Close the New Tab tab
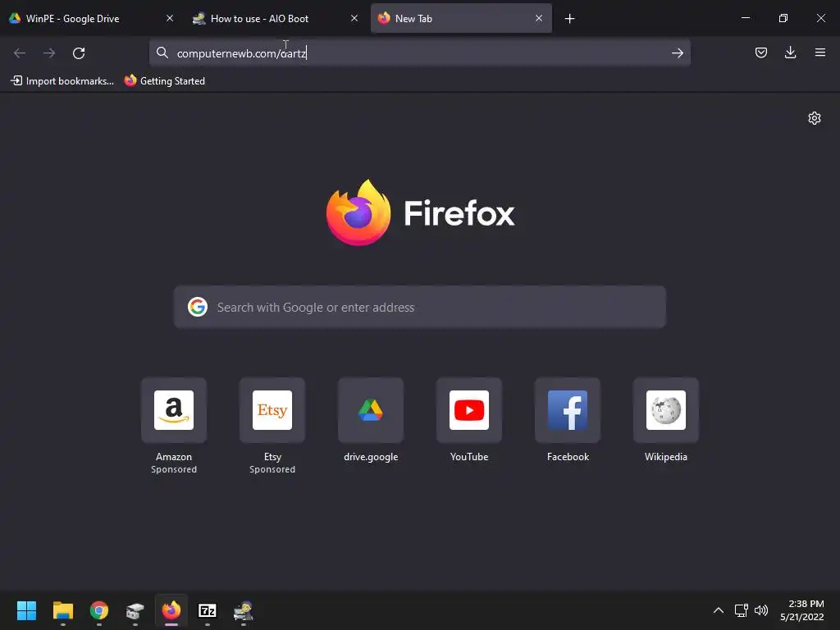The height and width of the screenshot is (630, 840). (539, 18)
